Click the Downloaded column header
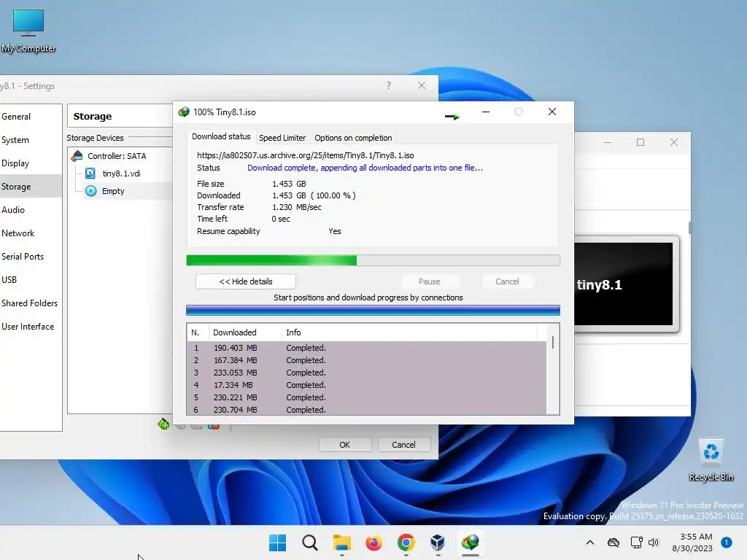This screenshot has height=560, width=747. tap(245, 332)
